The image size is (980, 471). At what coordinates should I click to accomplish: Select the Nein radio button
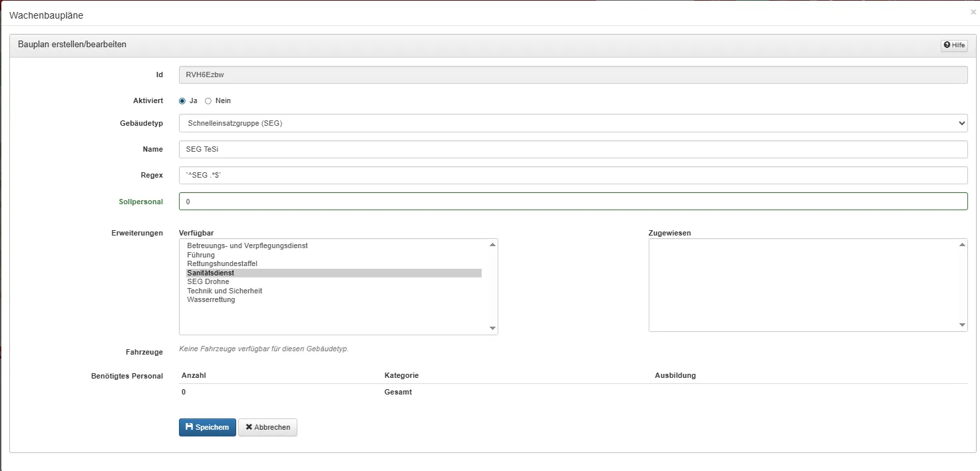(208, 101)
